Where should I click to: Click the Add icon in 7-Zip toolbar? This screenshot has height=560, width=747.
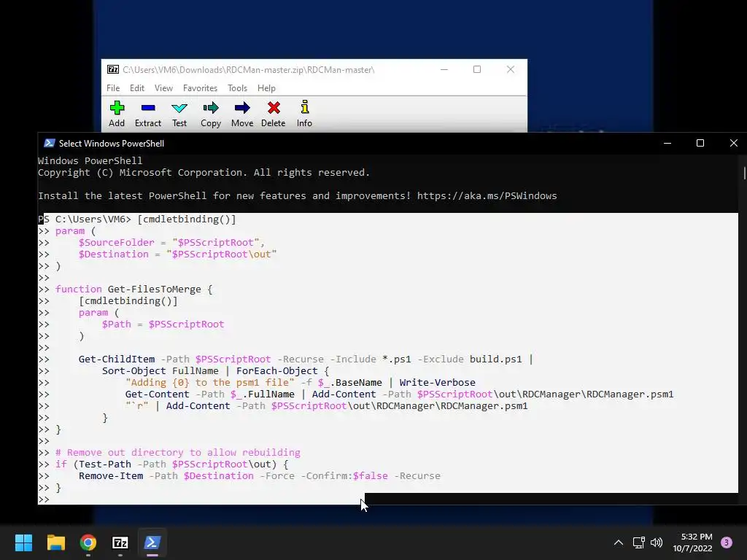(117, 108)
